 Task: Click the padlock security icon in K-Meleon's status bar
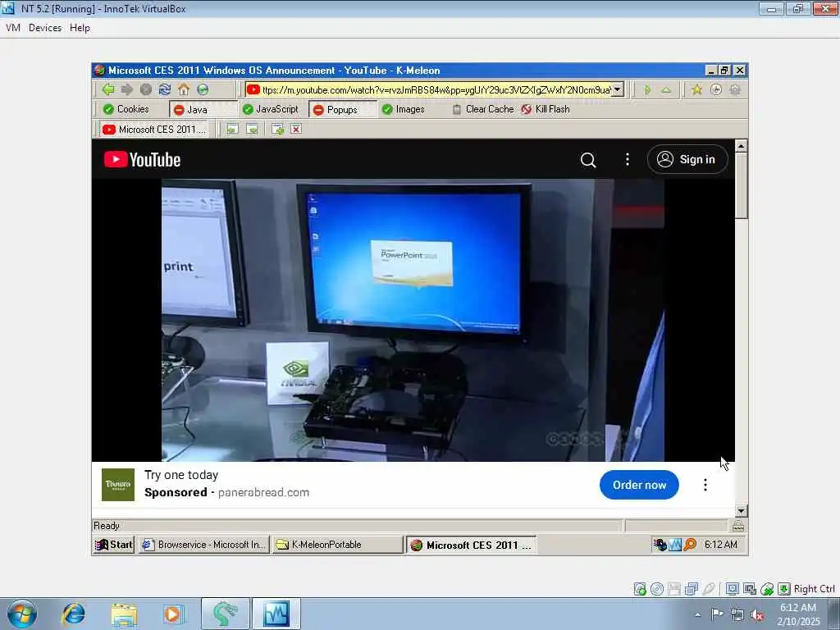[738, 526]
